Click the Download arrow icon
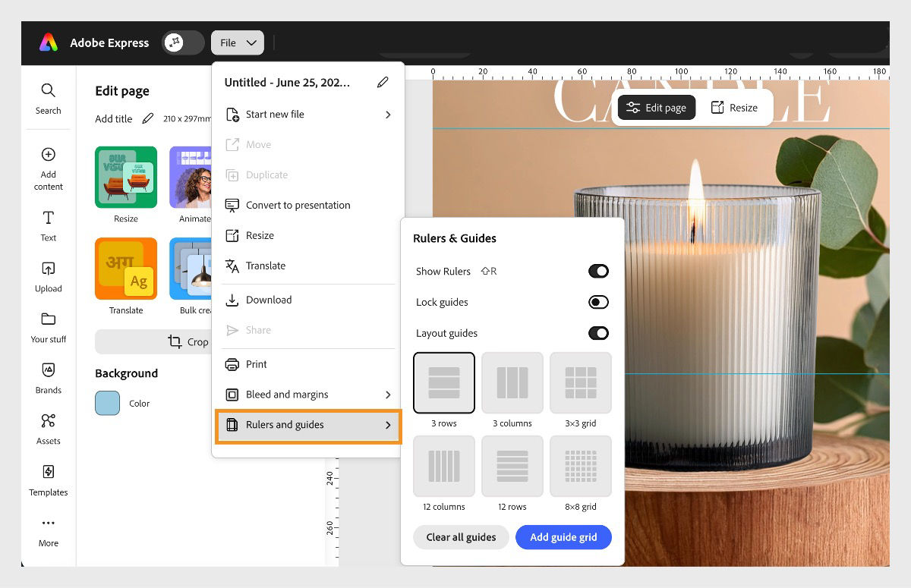This screenshot has width=911, height=588. click(232, 300)
